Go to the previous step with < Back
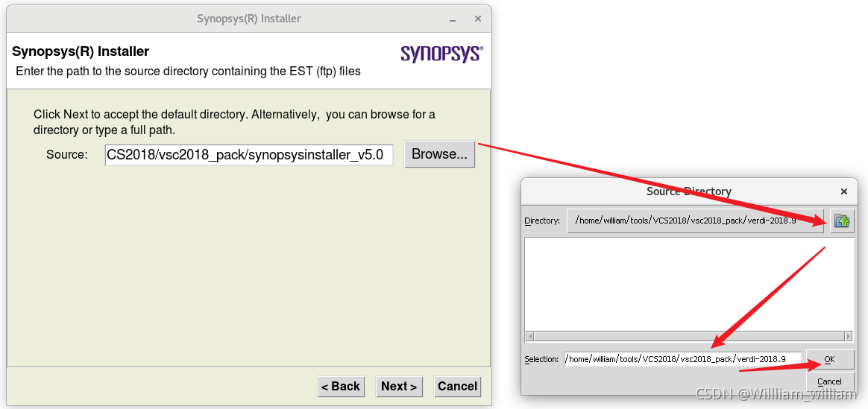This screenshot has width=868, height=409. point(341,387)
